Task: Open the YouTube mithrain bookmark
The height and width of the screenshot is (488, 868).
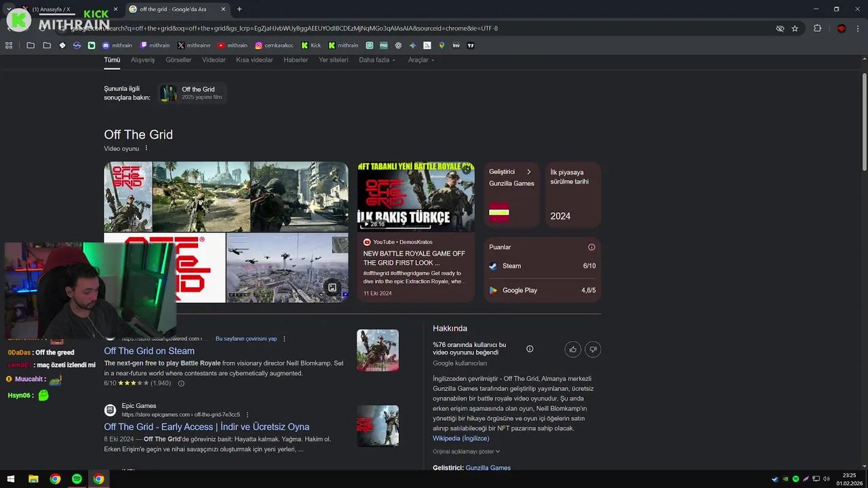Action: click(233, 45)
